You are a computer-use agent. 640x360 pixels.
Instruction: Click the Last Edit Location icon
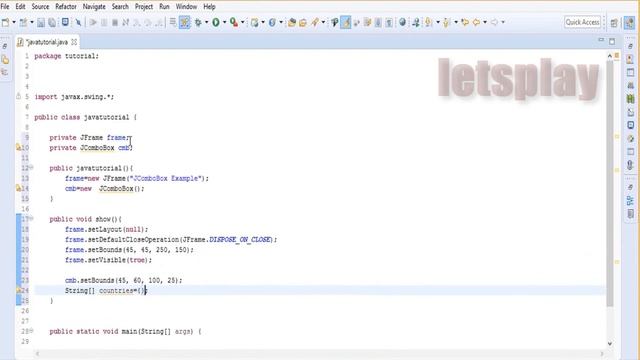465,22
